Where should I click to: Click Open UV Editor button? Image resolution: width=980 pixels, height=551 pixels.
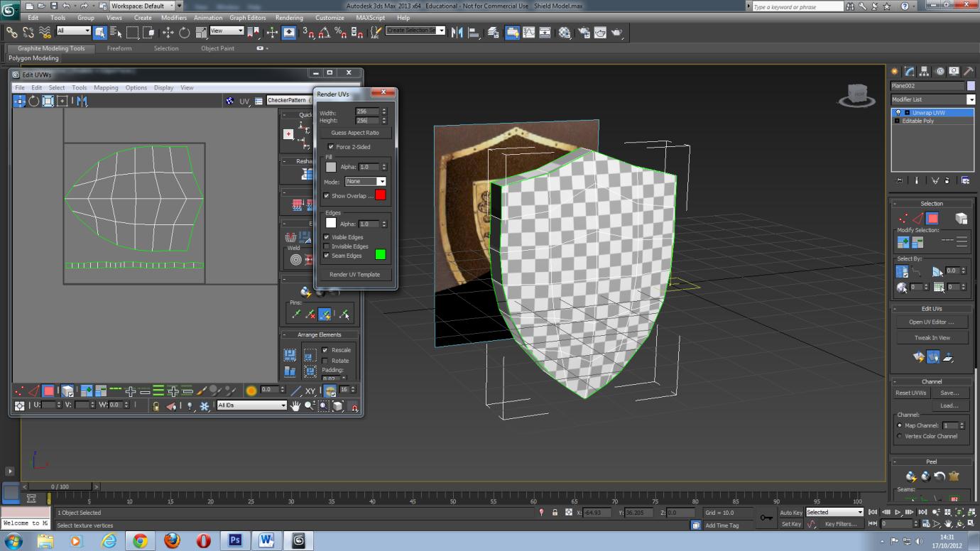click(x=932, y=322)
